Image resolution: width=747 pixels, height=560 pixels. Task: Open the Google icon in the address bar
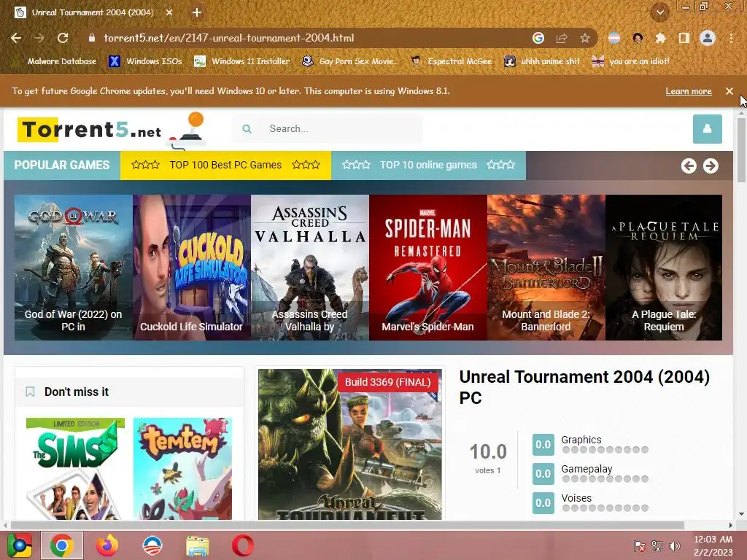click(x=538, y=38)
